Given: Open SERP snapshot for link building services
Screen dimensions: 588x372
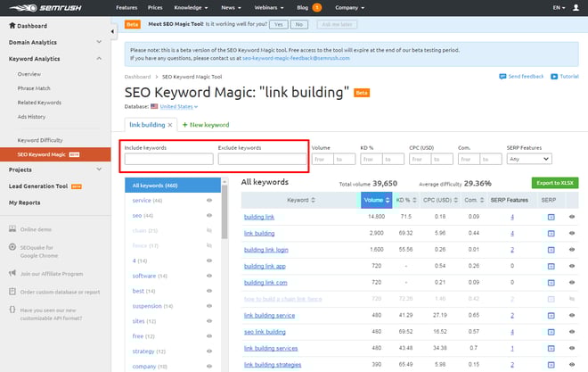Looking at the screenshot, I should 551,348.
